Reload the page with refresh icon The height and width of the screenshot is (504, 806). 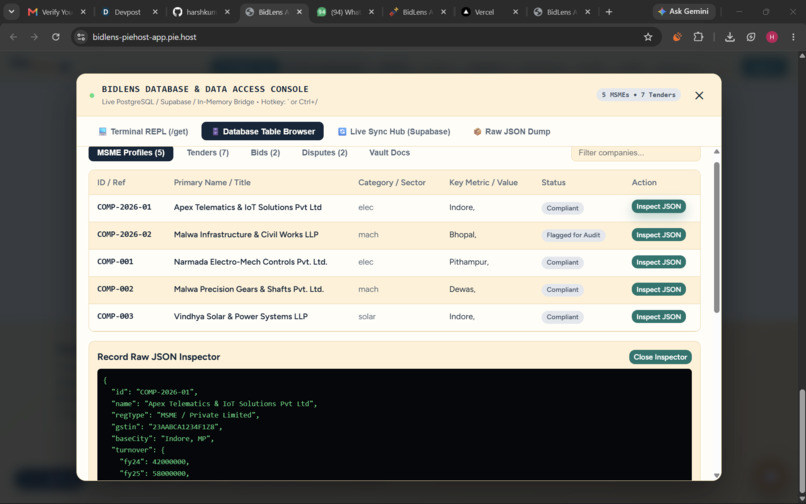(56, 37)
